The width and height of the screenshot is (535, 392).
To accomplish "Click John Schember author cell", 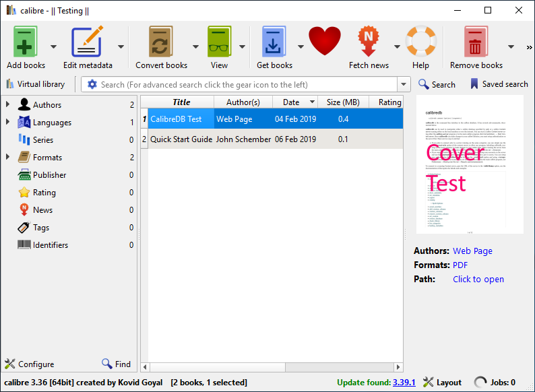I will 243,139.
